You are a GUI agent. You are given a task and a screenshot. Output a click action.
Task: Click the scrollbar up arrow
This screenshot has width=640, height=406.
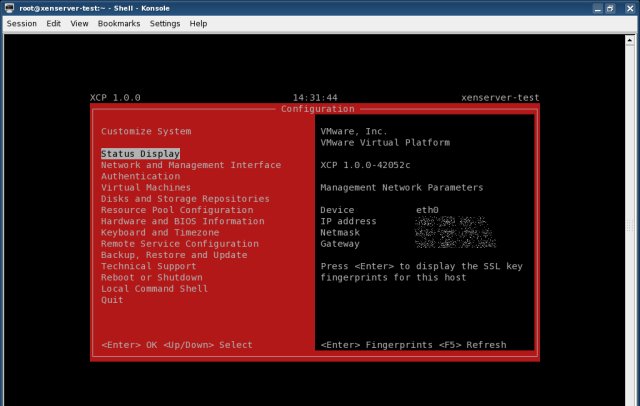[629, 40]
